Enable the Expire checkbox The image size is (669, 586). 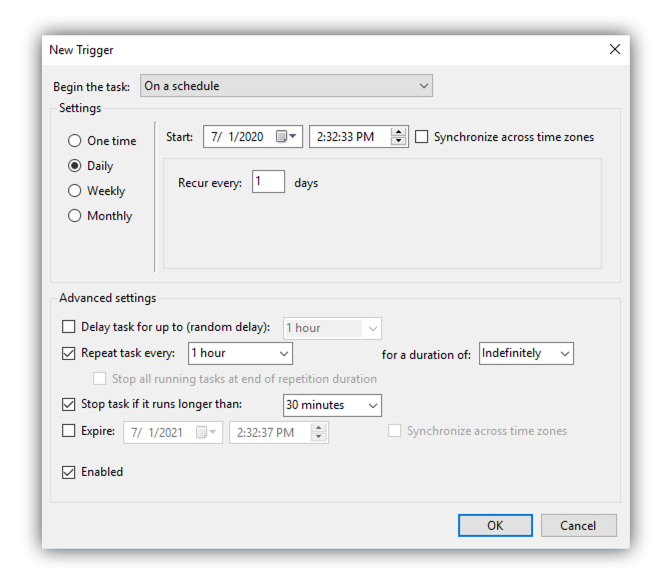coord(69,431)
